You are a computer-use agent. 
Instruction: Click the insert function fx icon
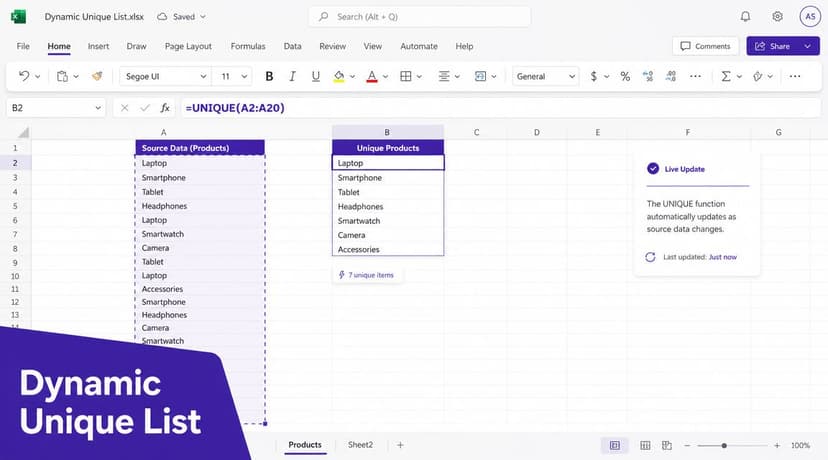point(165,108)
